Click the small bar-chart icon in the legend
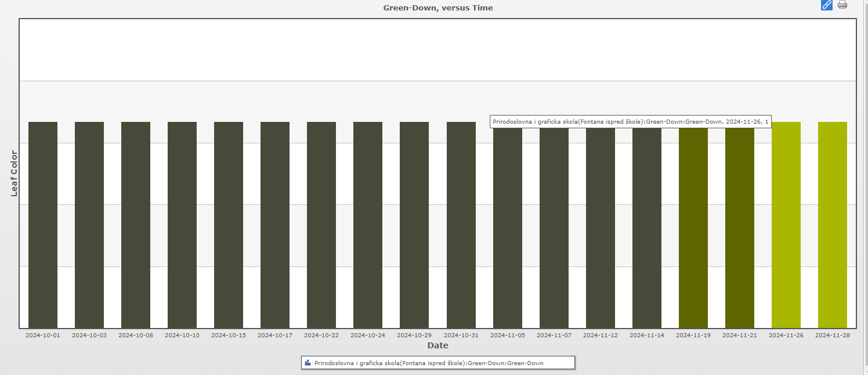Image resolution: width=868 pixels, height=375 pixels. [308, 363]
